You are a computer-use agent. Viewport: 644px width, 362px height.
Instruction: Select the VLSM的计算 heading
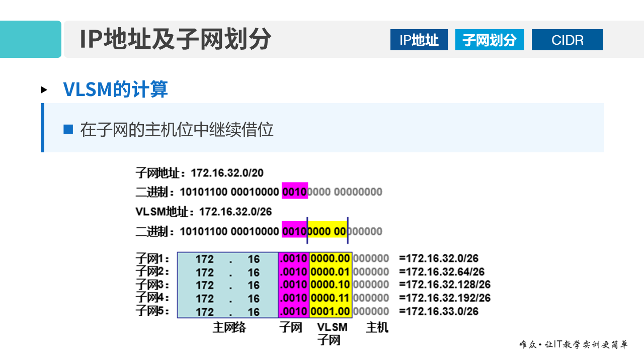(x=115, y=89)
